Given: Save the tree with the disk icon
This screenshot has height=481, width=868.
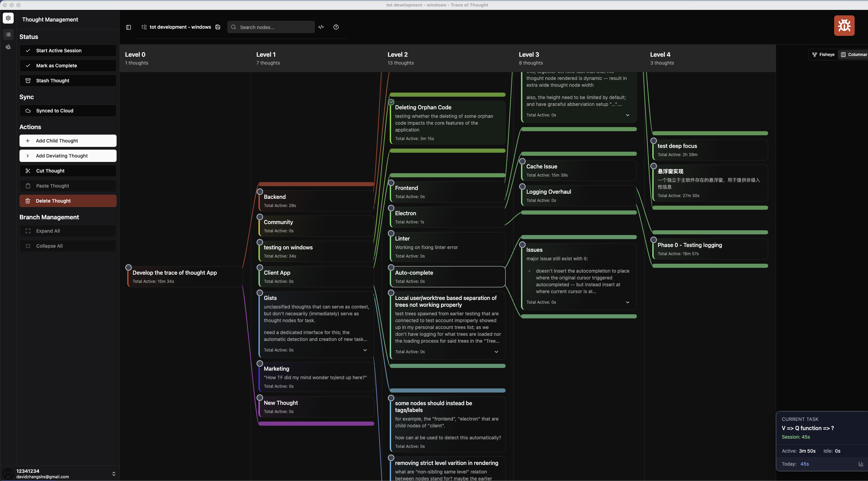Looking at the screenshot, I should [x=218, y=27].
